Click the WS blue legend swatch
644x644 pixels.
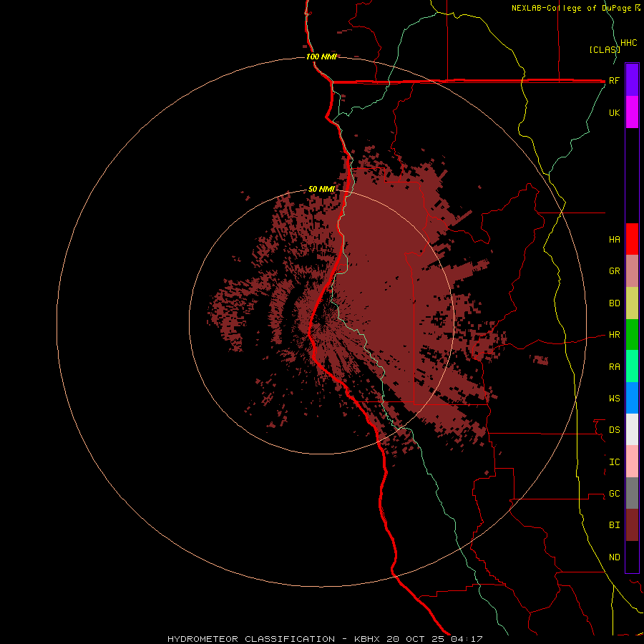[632, 398]
